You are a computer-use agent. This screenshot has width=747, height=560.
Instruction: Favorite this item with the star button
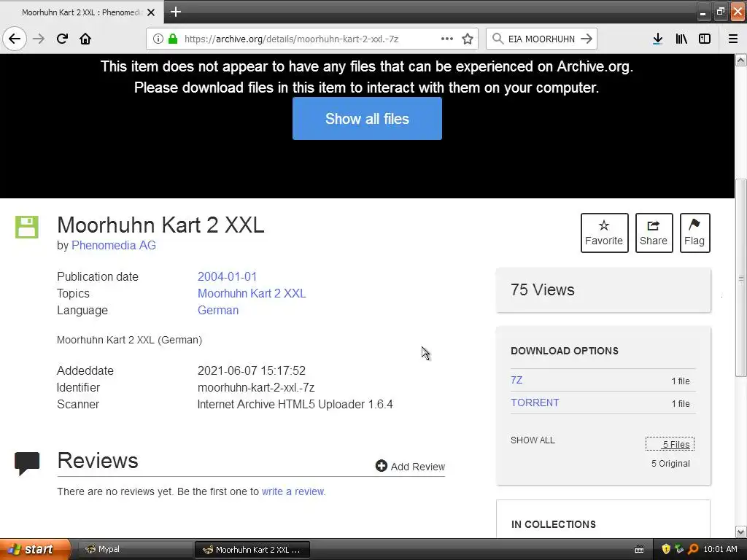click(x=604, y=233)
